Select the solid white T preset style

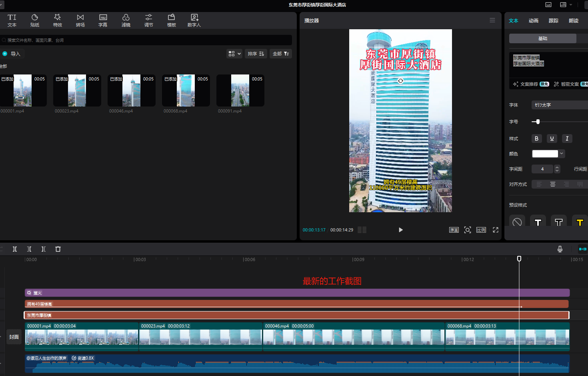538,222
